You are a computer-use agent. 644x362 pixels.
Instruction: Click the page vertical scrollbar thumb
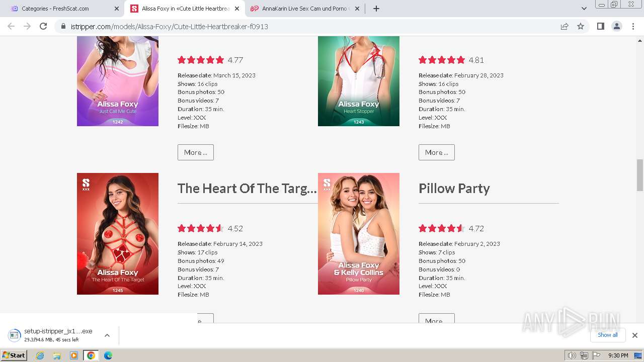click(x=640, y=175)
